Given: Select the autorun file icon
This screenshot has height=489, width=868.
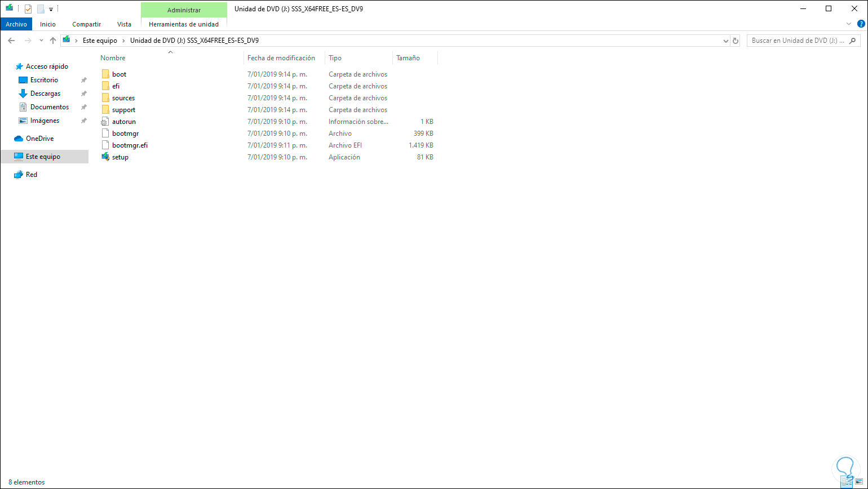Looking at the screenshot, I should pos(105,122).
